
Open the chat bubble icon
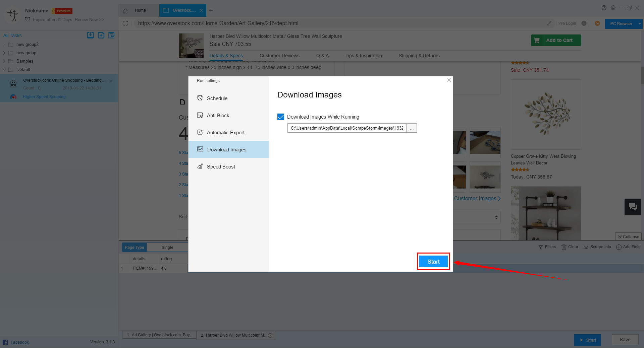coord(633,207)
